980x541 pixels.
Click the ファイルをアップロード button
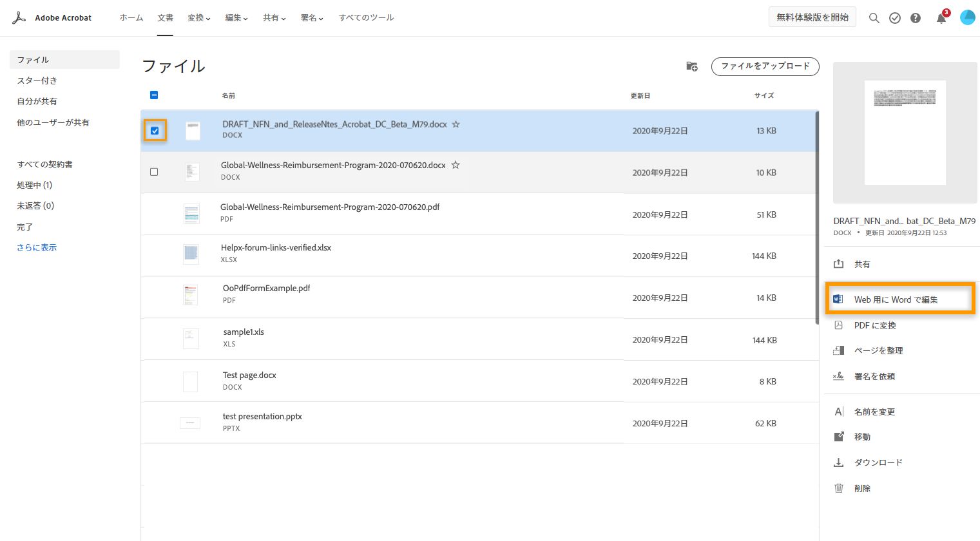coord(765,66)
